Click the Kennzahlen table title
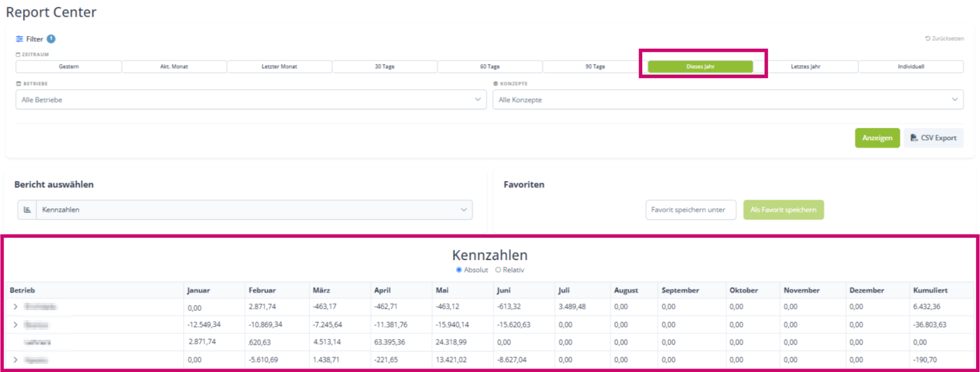Viewport: 980px width, 372px height. (x=490, y=255)
